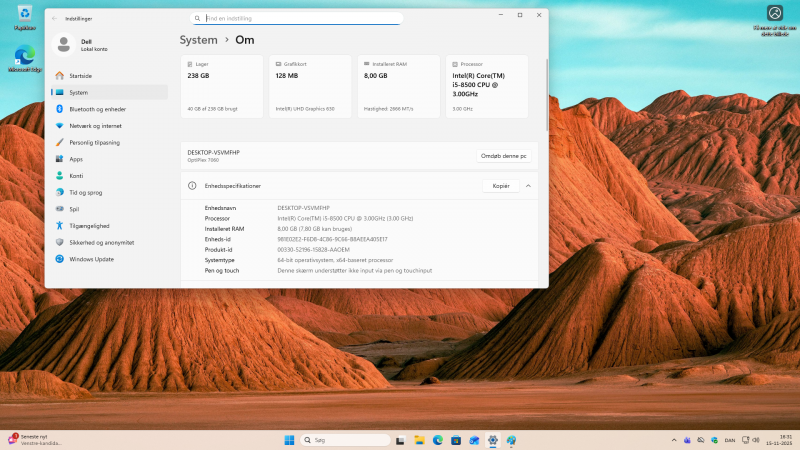The height and width of the screenshot is (450, 800).
Task: Select Tid og sprog in the sidebar
Action: 86,192
